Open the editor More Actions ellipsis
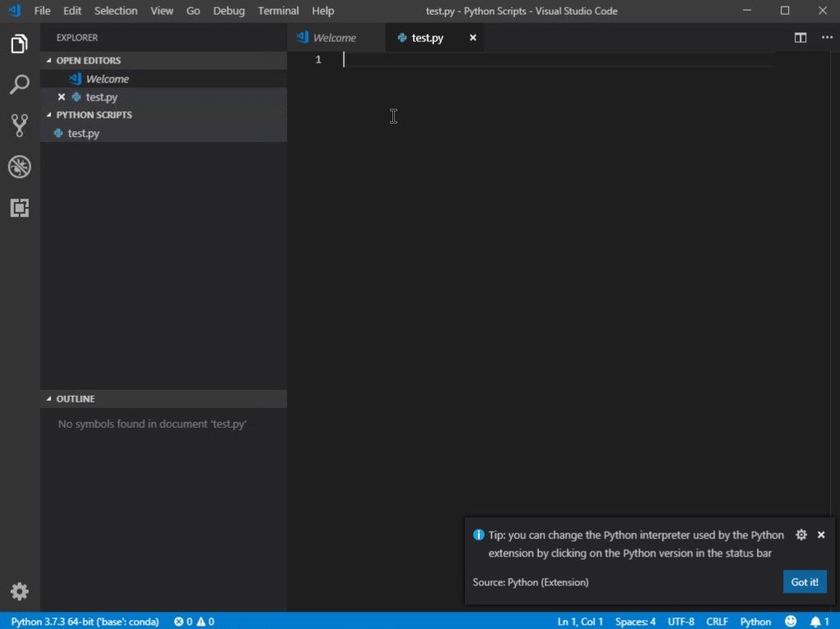The height and width of the screenshot is (629, 840). click(827, 37)
